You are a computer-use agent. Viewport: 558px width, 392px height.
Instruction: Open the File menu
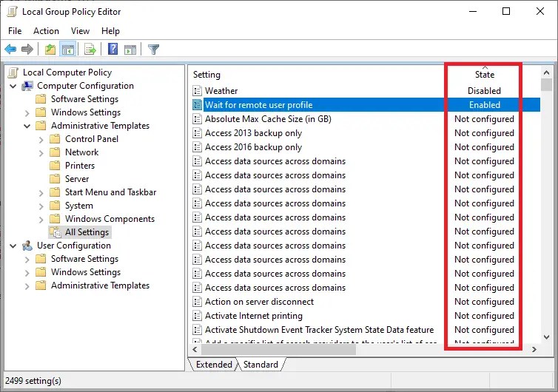(x=15, y=31)
